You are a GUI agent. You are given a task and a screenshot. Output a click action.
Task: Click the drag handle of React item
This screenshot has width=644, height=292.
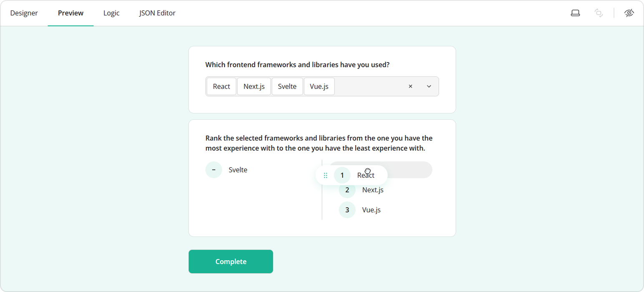325,176
